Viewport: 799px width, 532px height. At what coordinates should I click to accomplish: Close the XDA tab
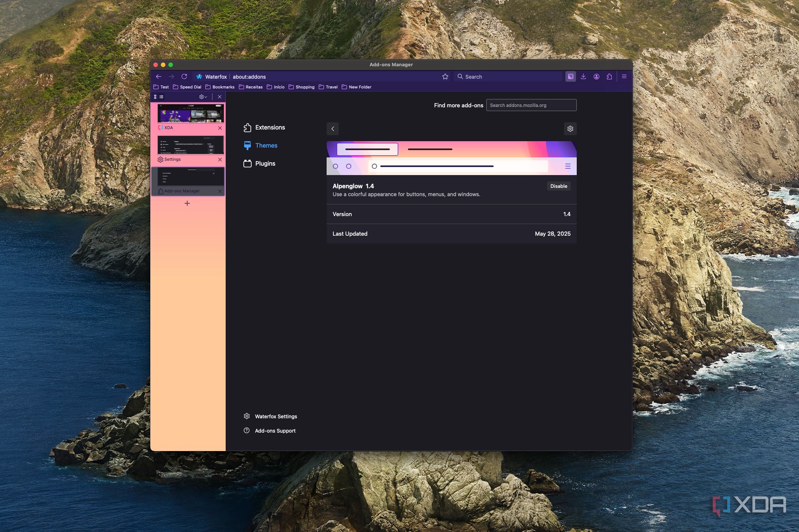tap(220, 128)
